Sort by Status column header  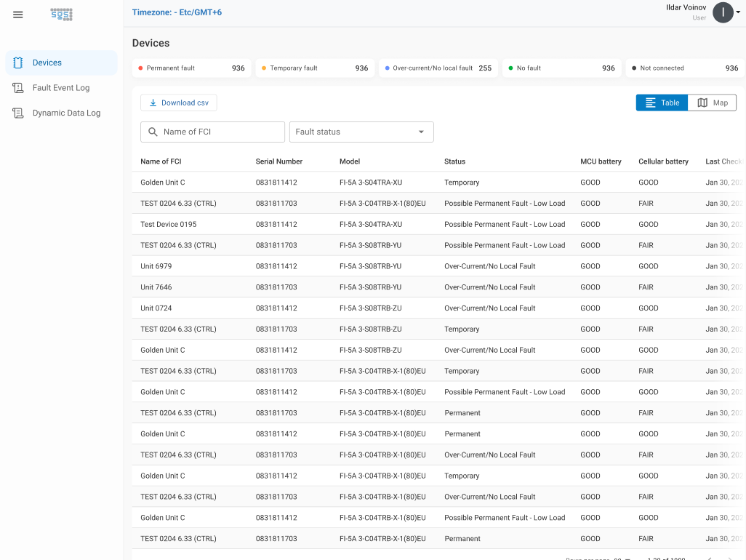tap(455, 161)
